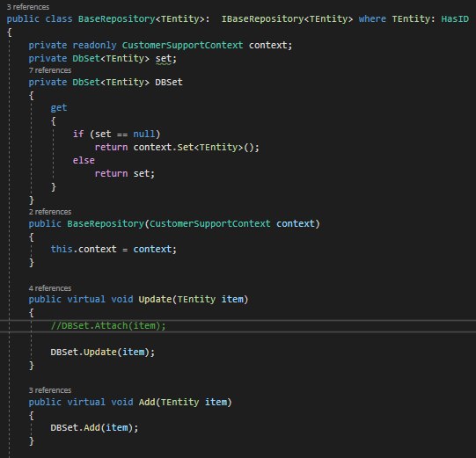The height and width of the screenshot is (458, 476).
Task: Click "DBSet" property name in its declaration
Action: pyautogui.click(x=169, y=83)
